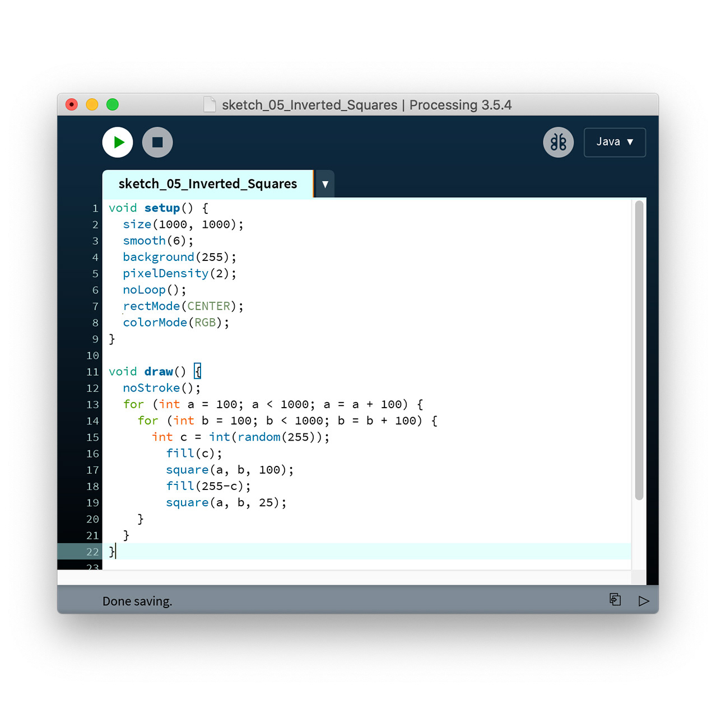Enable the Debugger butterfly icon
The width and height of the screenshot is (716, 728).
558,142
